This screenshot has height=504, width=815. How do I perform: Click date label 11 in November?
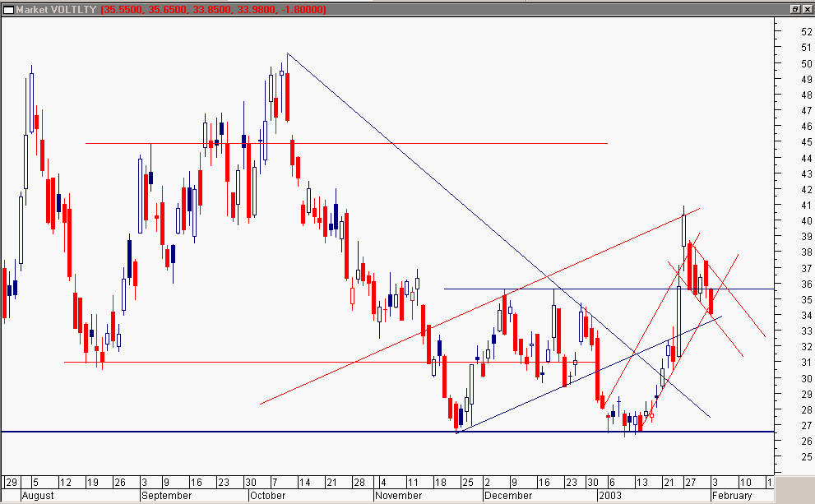(x=413, y=482)
